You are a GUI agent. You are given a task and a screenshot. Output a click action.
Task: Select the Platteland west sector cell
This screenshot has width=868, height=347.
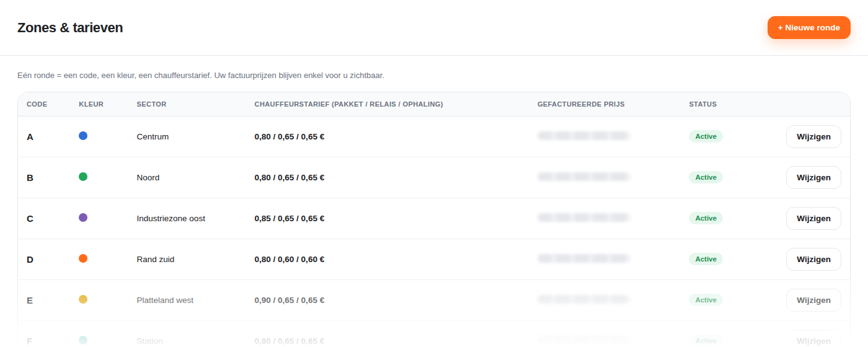pyautogui.click(x=165, y=300)
